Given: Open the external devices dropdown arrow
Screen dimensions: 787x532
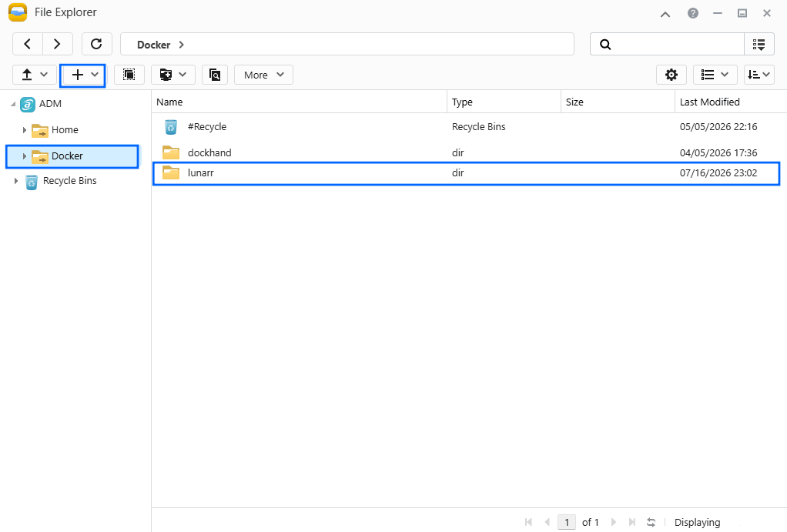Looking at the screenshot, I should pyautogui.click(x=183, y=75).
